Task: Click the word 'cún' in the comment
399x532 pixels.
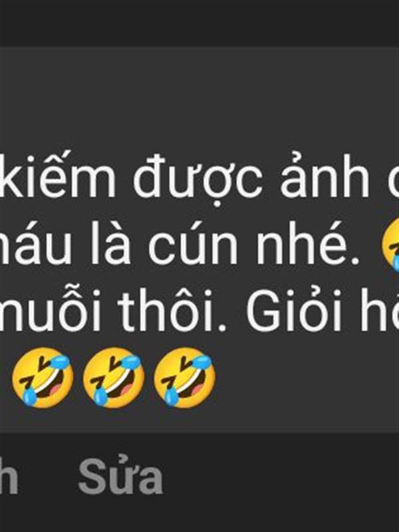Action: tap(194, 243)
